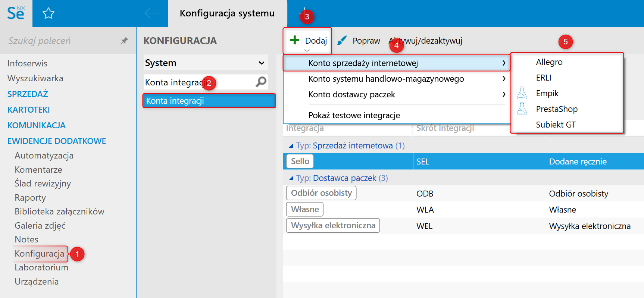The width and height of the screenshot is (644, 298).
Task: Collapse the Sprzedaż internetowa group
Action: [x=291, y=146]
